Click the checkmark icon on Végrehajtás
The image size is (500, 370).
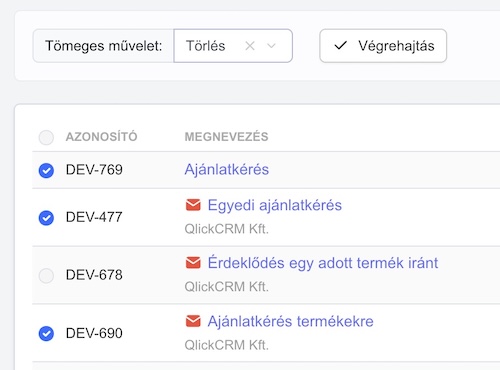click(x=341, y=45)
